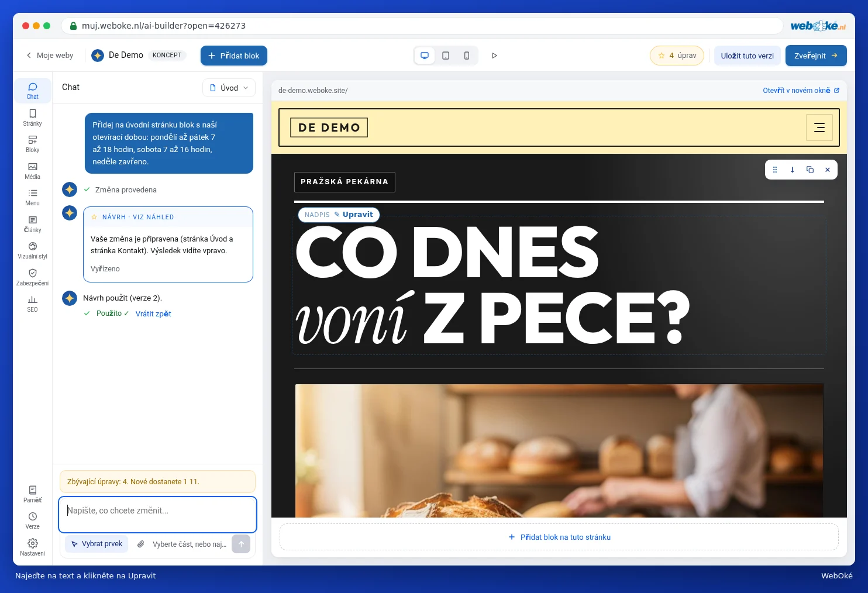The image size is (868, 593).
Task: Switch preview to mobile view
Action: 467,56
